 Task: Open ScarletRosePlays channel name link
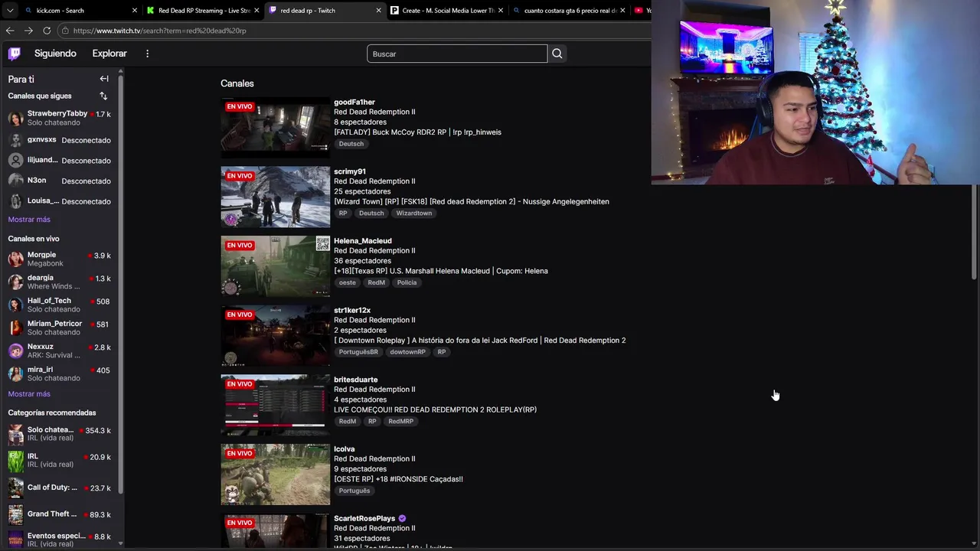tap(364, 518)
